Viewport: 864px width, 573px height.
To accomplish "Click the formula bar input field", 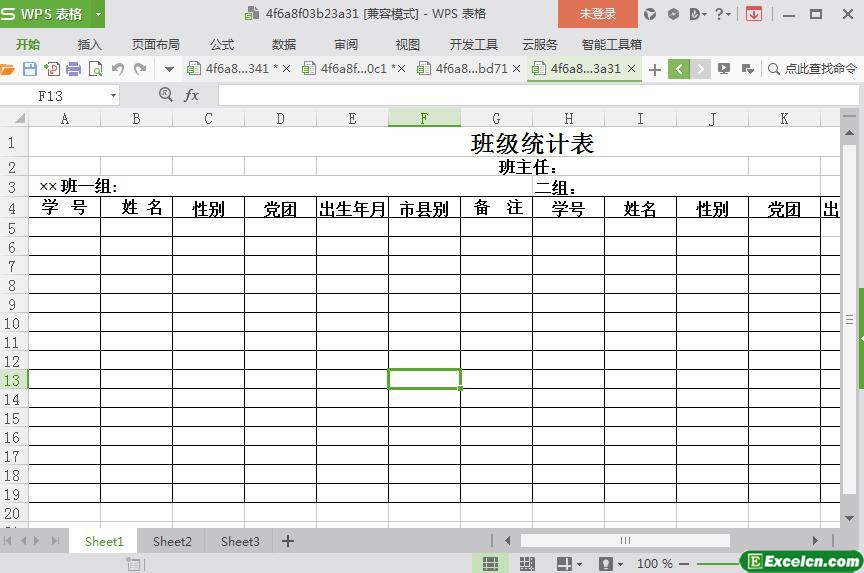I will coord(538,95).
